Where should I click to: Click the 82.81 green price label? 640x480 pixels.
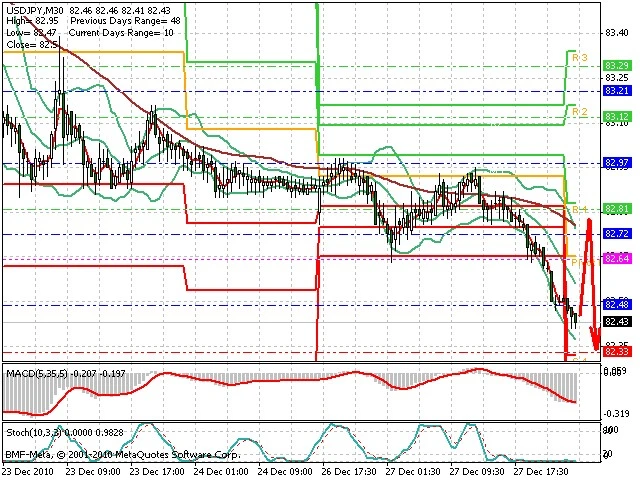coord(617,210)
